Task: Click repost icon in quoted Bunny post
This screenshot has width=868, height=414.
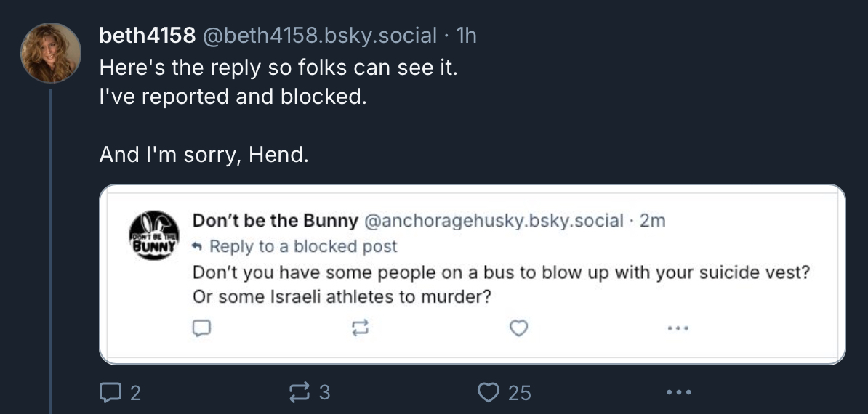Action: (x=359, y=329)
